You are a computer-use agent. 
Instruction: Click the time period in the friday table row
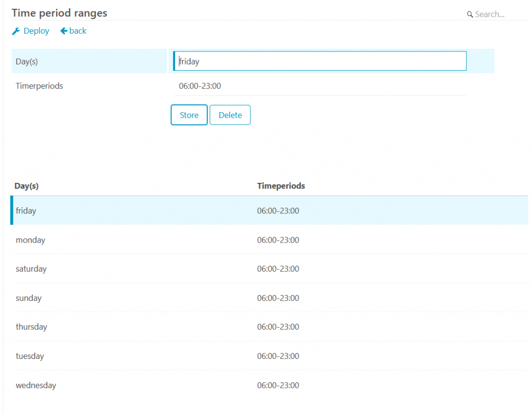click(278, 211)
